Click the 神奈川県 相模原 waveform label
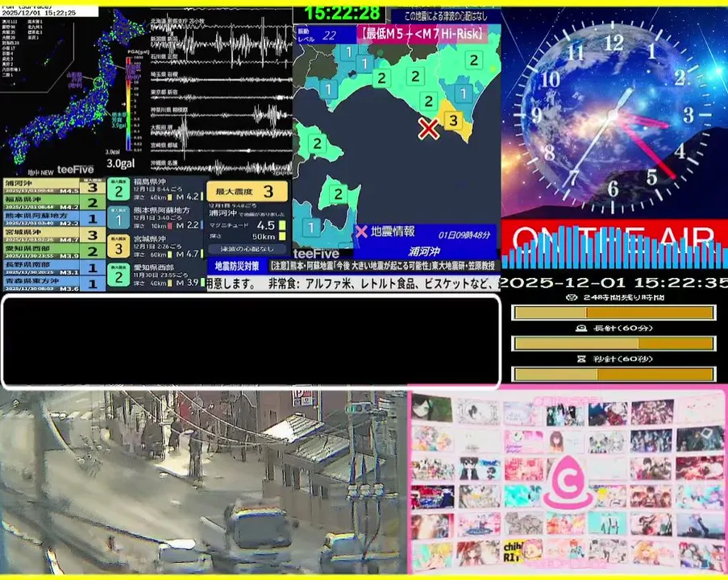The height and width of the screenshot is (580, 728). coord(169,110)
